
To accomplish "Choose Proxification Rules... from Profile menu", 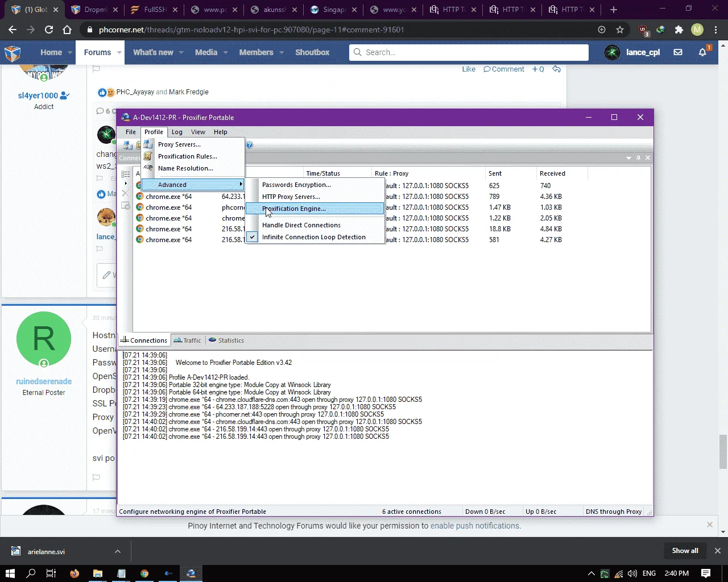I will coord(193,156).
